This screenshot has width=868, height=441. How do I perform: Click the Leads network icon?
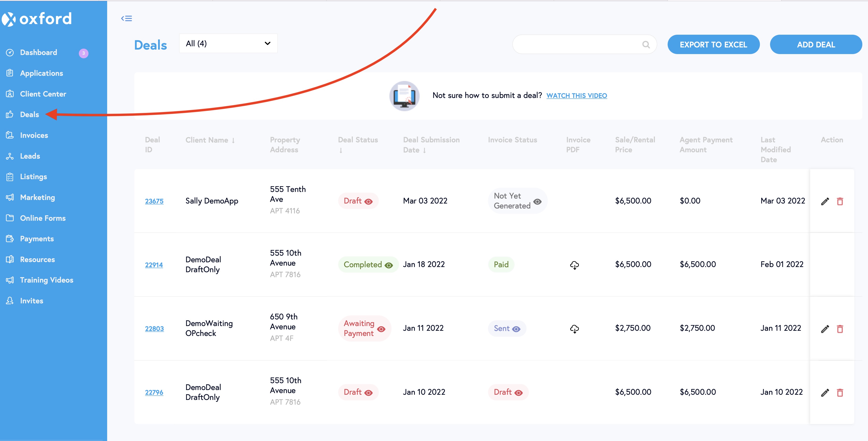(10, 156)
